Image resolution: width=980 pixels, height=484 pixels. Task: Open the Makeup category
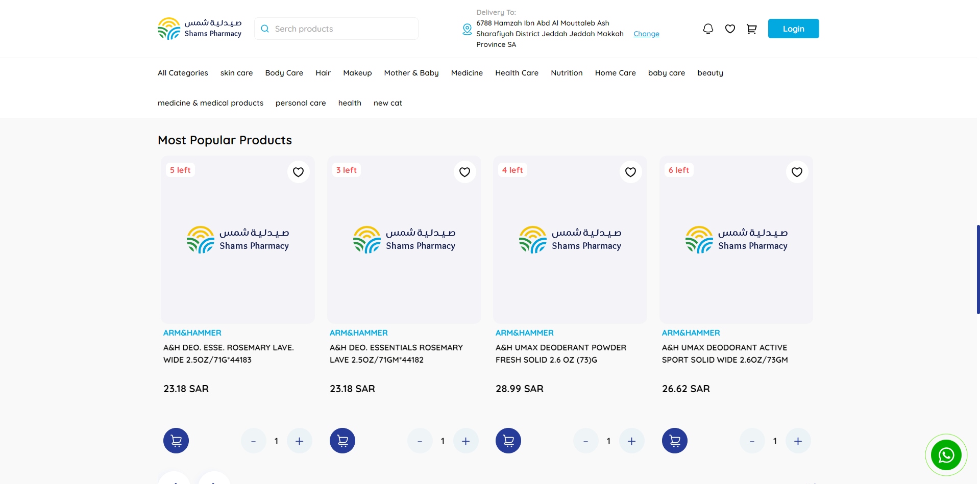[357, 73]
